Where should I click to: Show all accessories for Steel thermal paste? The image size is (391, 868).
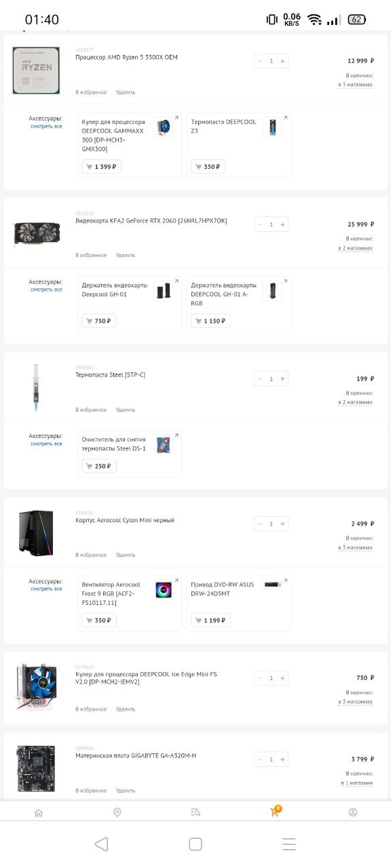pos(46,443)
